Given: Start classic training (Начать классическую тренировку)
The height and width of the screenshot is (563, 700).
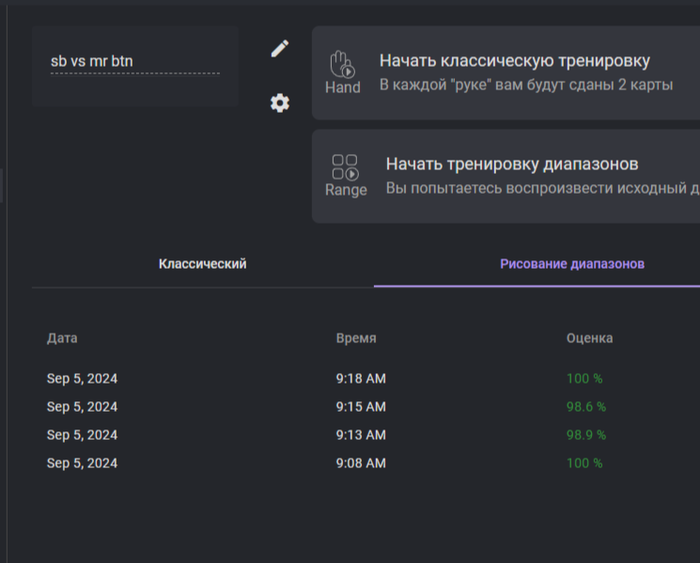Looking at the screenshot, I should click(514, 61).
